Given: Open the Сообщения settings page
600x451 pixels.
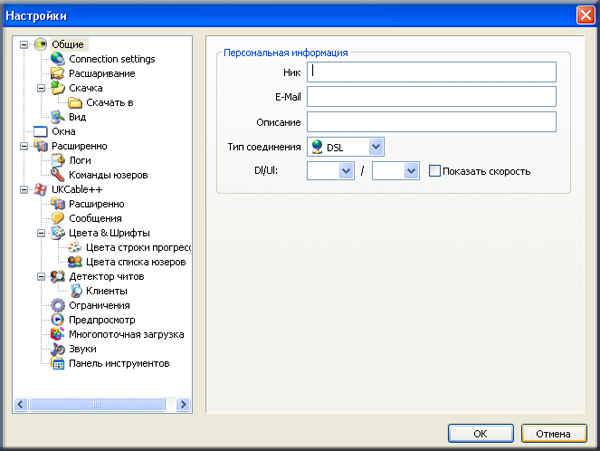Looking at the screenshot, I should 95,218.
